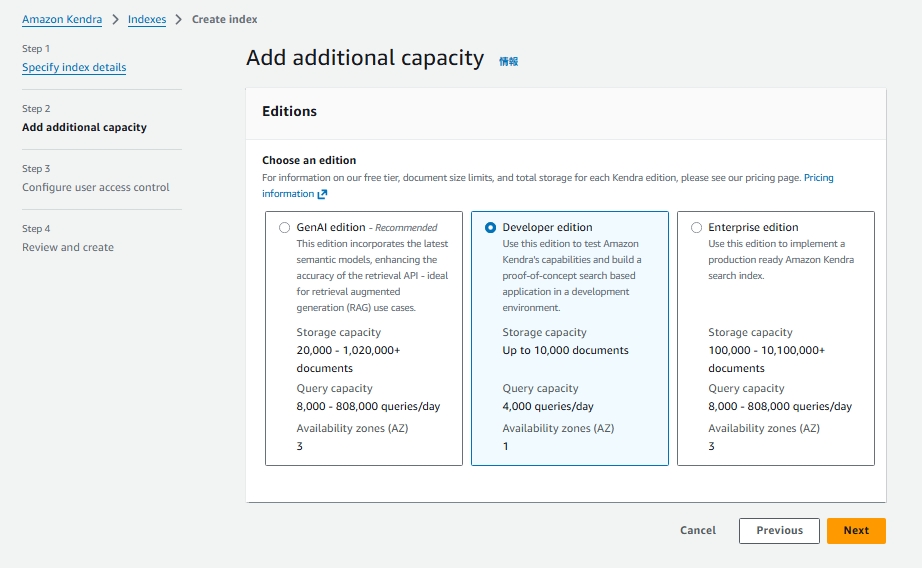
Task: Click the external link icon beside Pricing information
Action: pos(323,194)
